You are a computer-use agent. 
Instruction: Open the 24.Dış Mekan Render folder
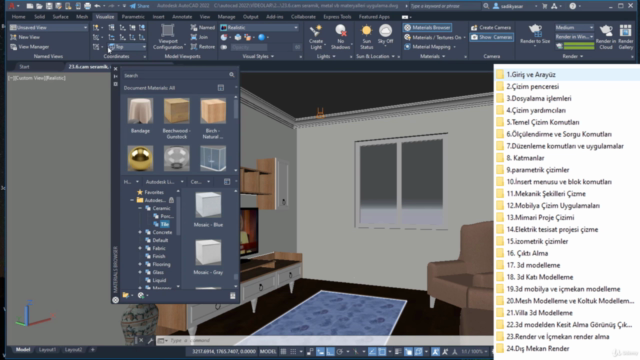[x=538, y=349]
